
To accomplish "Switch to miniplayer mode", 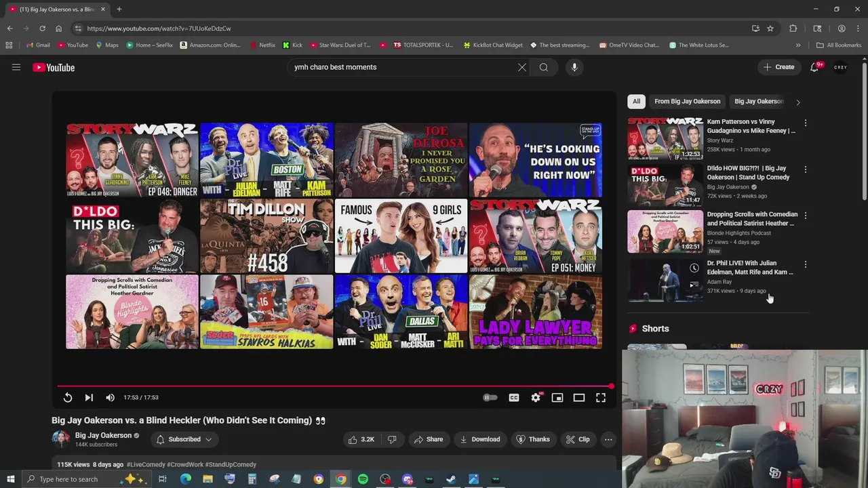I will (557, 398).
